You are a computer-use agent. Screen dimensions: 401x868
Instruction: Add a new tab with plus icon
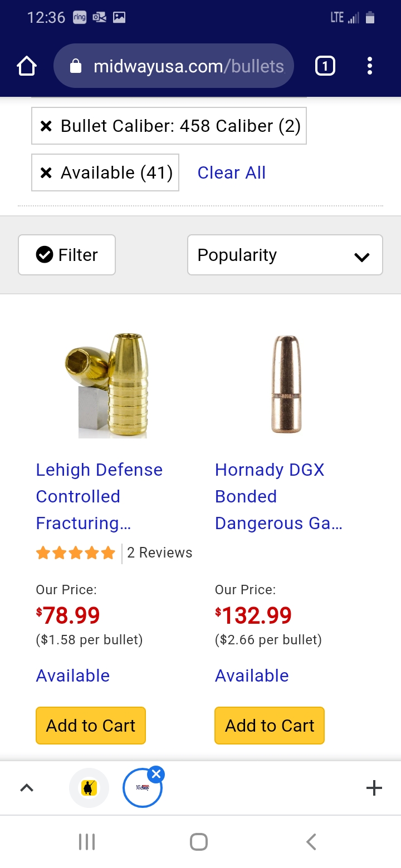pos(374,788)
